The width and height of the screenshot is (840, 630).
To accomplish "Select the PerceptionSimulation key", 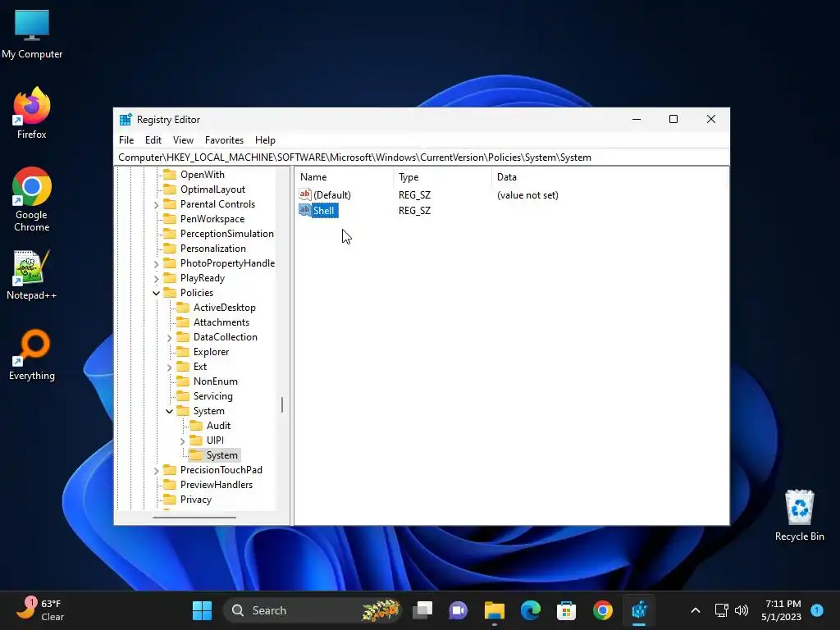I will [x=226, y=234].
